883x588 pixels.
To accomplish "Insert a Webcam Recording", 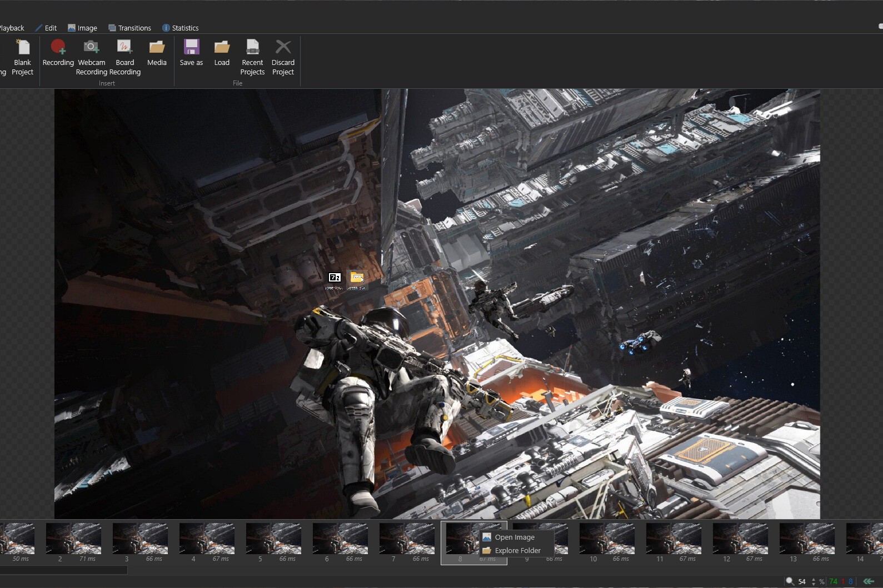I will click(91, 57).
